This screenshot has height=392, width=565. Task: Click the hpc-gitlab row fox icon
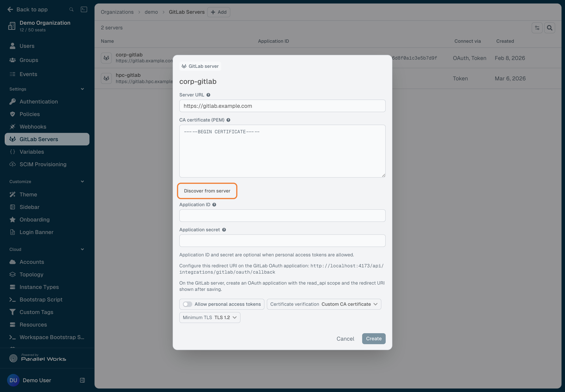(x=106, y=78)
